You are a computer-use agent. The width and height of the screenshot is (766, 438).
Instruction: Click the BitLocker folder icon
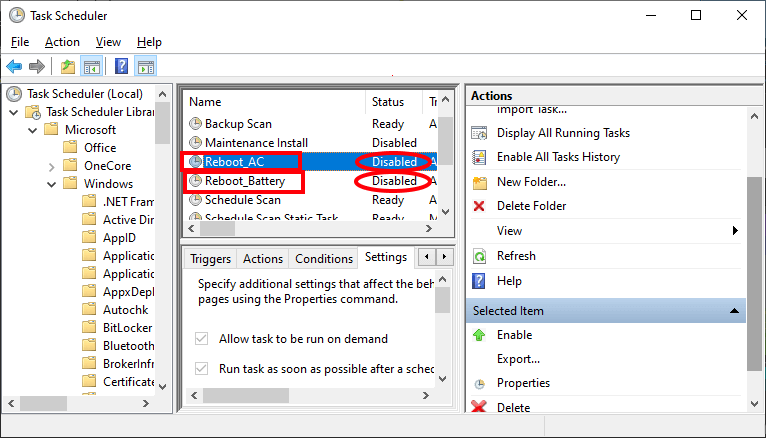(x=89, y=327)
